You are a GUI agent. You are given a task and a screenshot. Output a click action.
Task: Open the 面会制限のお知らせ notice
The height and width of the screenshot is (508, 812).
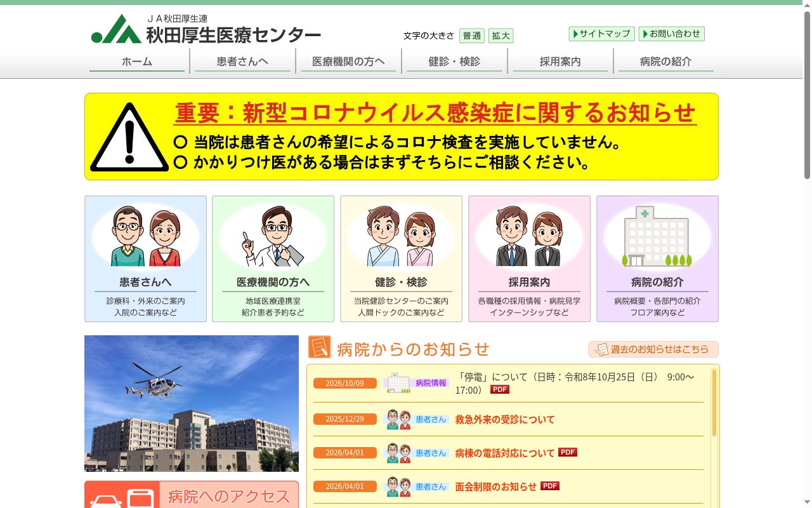coord(496,486)
